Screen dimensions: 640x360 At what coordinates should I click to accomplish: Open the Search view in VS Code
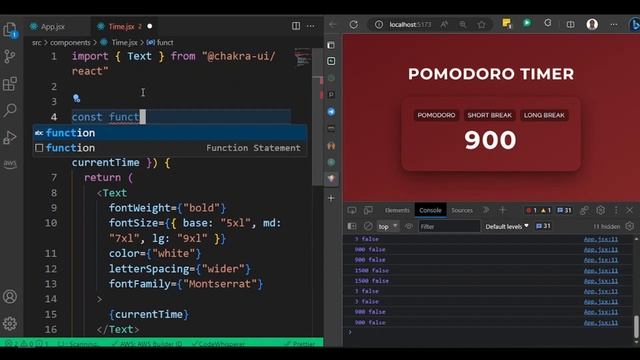tap(10, 110)
